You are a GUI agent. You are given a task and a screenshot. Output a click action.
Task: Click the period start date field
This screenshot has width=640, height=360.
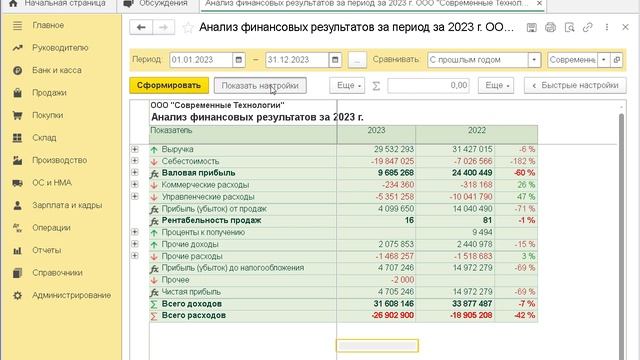[x=201, y=60]
